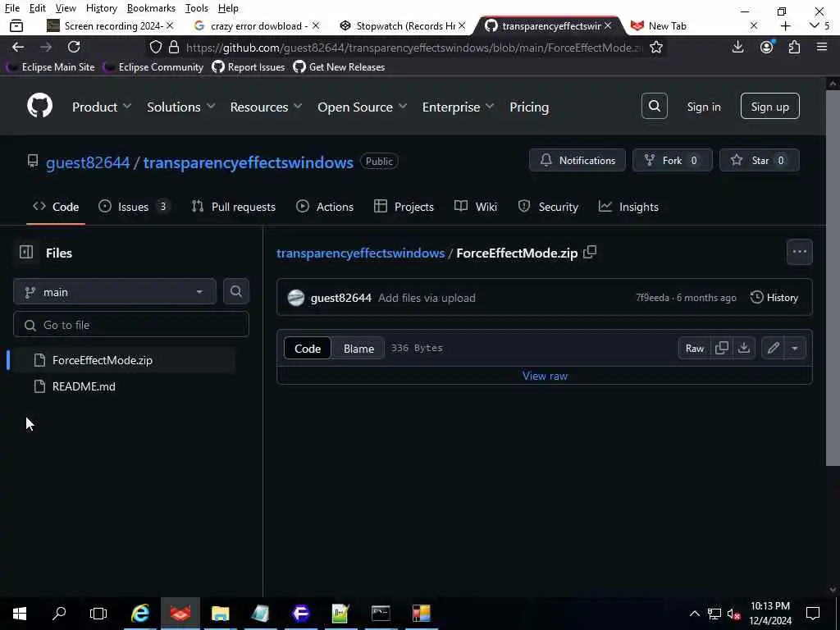The width and height of the screenshot is (840, 630).
Task: Expand the Enterprise menu
Action: pos(458,107)
